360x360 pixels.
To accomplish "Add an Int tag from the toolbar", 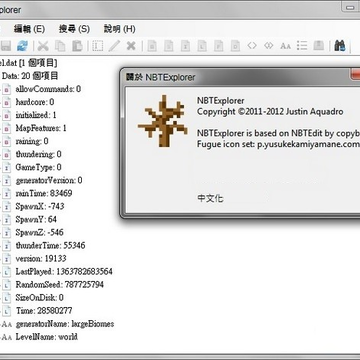I will pyautogui.click(x=185, y=46).
